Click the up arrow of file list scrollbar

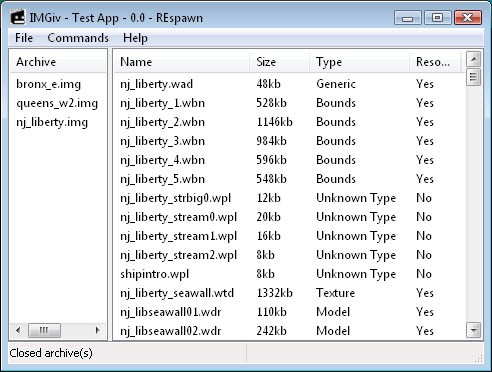(473, 59)
